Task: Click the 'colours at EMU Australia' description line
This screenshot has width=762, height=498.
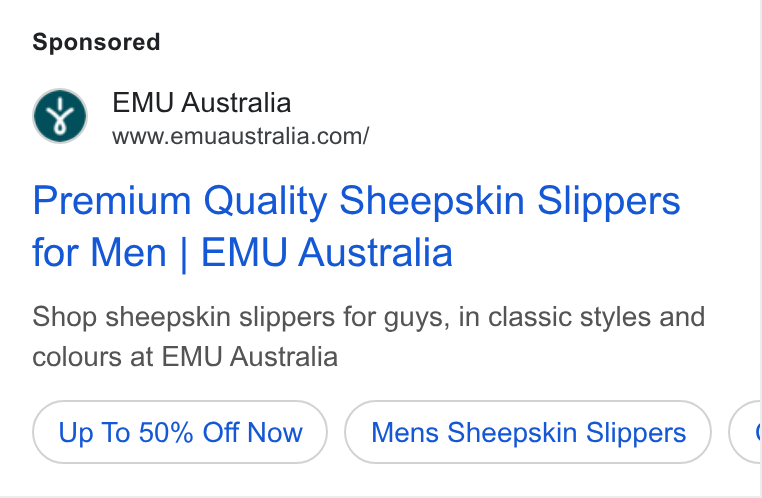Action: pyautogui.click(x=185, y=357)
